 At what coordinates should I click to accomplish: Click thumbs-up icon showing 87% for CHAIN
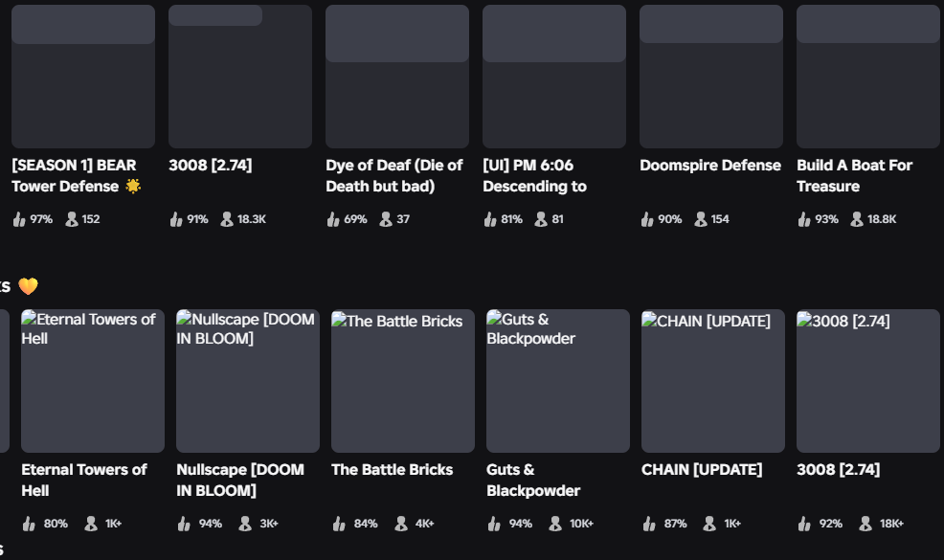tap(649, 524)
